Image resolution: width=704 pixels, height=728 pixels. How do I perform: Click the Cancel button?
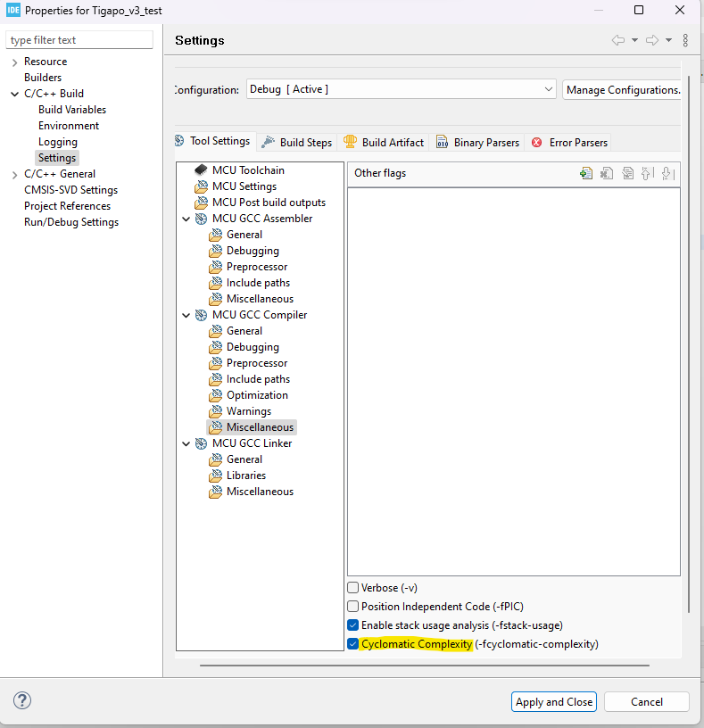[646, 701]
